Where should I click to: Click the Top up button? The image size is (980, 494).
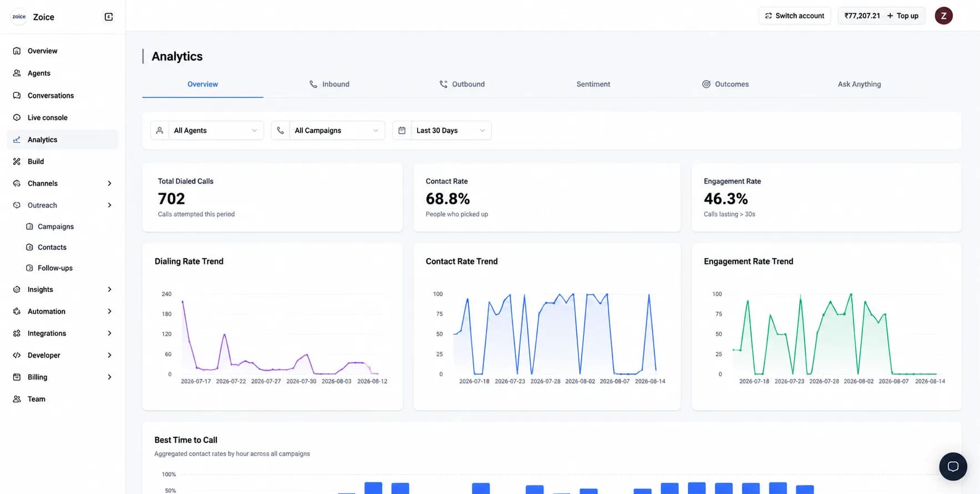pyautogui.click(x=902, y=16)
